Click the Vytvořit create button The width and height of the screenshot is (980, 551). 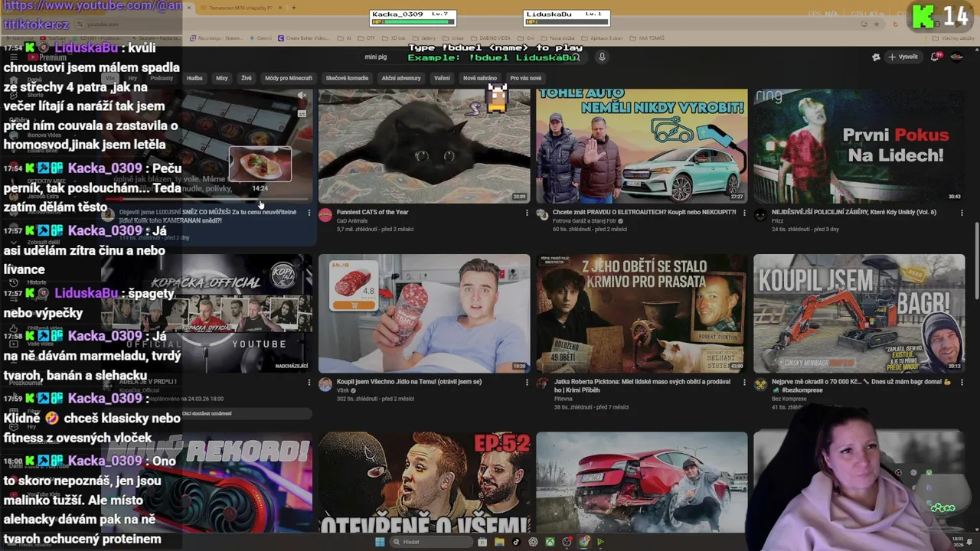coord(903,57)
